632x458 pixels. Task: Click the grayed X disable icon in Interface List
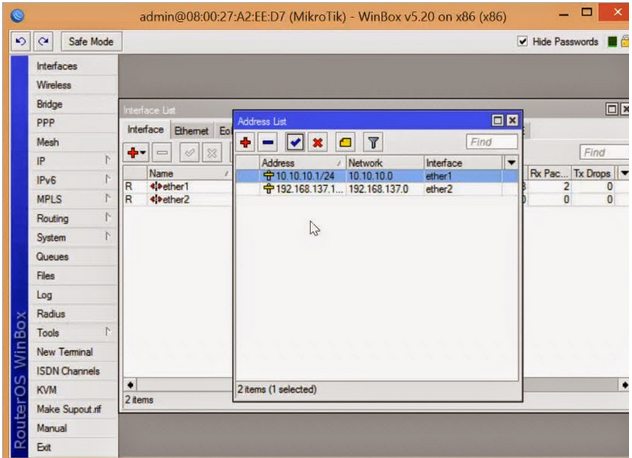tap(212, 153)
